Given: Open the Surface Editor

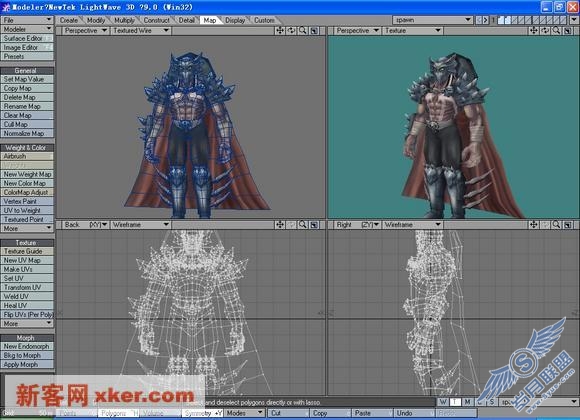Looking at the screenshot, I should tap(27, 38).
